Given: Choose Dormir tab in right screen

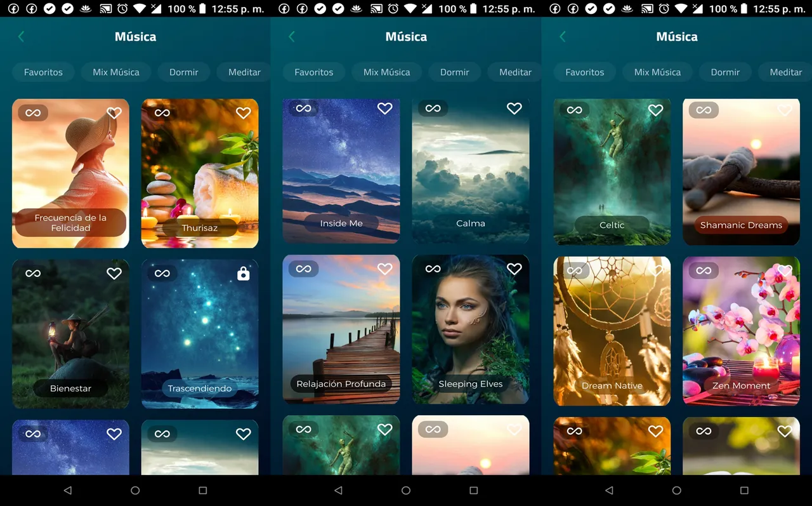Looking at the screenshot, I should tap(726, 72).
